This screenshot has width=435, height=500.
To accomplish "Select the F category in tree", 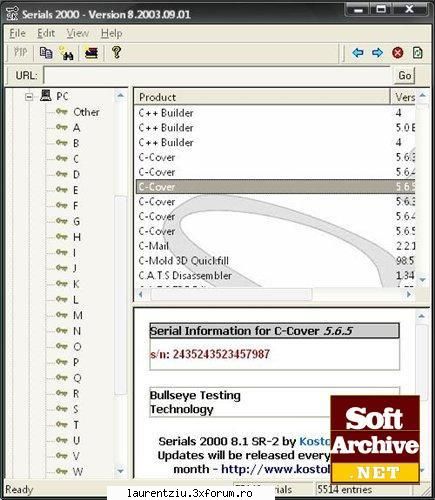I will tap(76, 205).
